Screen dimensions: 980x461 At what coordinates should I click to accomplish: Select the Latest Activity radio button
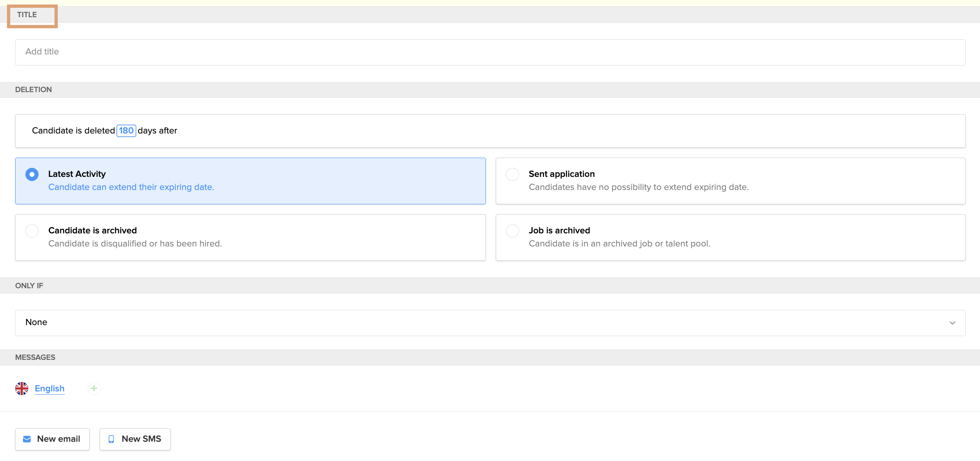coord(32,174)
